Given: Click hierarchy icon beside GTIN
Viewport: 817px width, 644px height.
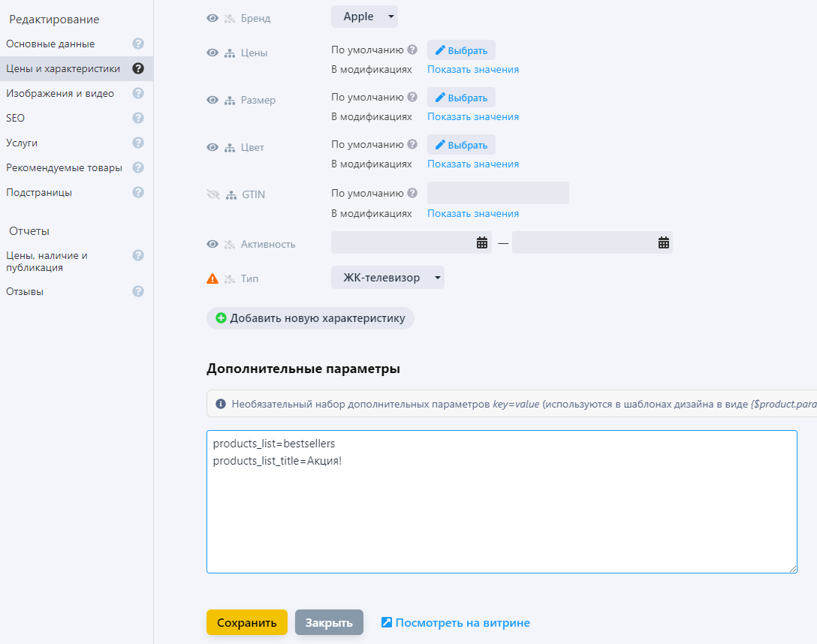Looking at the screenshot, I should click(230, 195).
